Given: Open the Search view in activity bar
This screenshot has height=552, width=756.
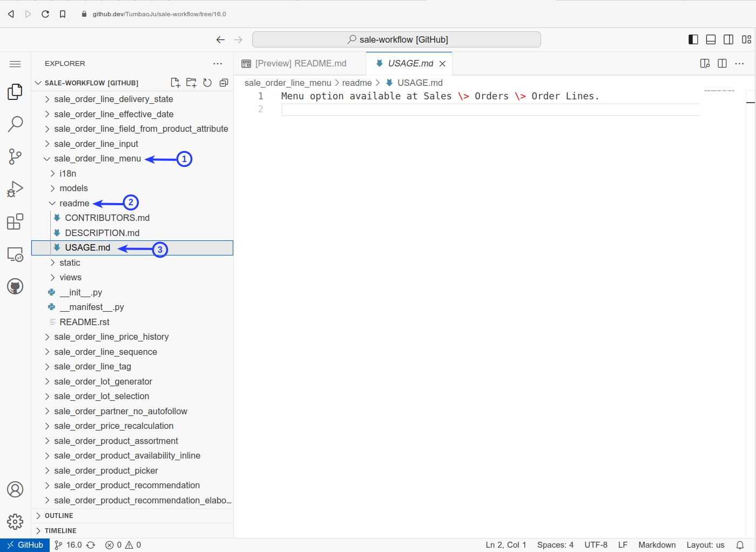Looking at the screenshot, I should pos(15,124).
